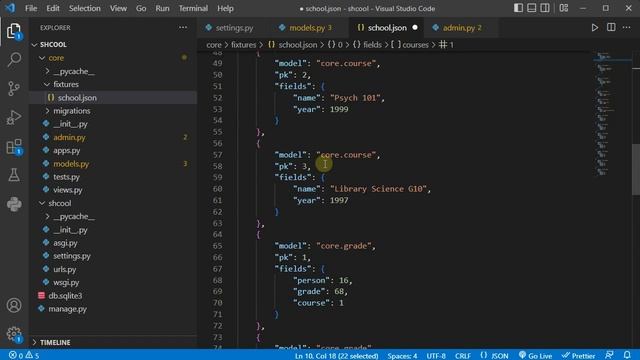This screenshot has width=640, height=360.
Task: Change language mode JSON in status bar
Action: coord(494,356)
